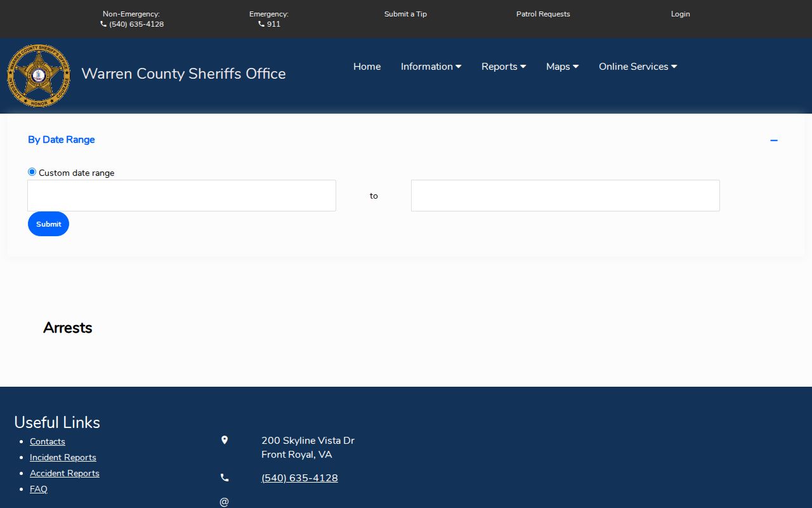
Task: Click the Login link
Action: pyautogui.click(x=680, y=14)
